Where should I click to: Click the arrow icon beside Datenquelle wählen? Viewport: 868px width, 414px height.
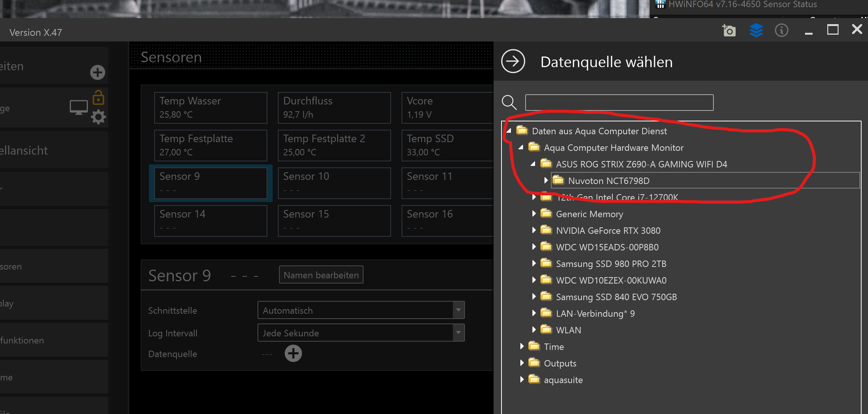tap(513, 61)
